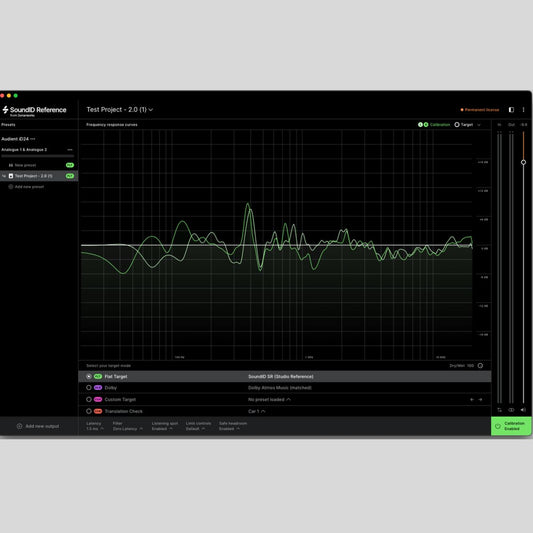Toggle the Target curve circle
This screenshot has width=533, height=533.
457,125
